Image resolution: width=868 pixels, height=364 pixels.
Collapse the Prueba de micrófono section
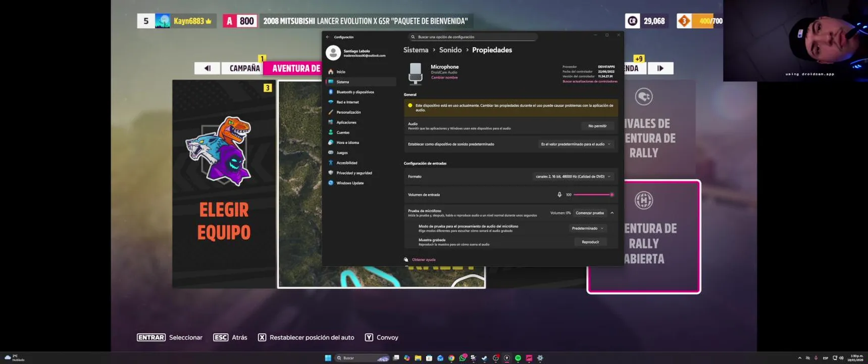tap(612, 213)
